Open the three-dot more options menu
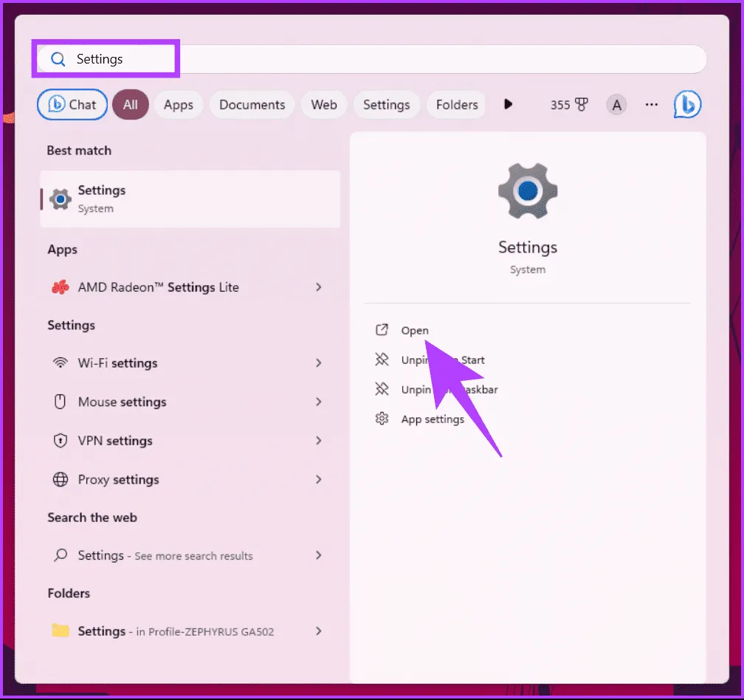The image size is (744, 700). point(651,105)
